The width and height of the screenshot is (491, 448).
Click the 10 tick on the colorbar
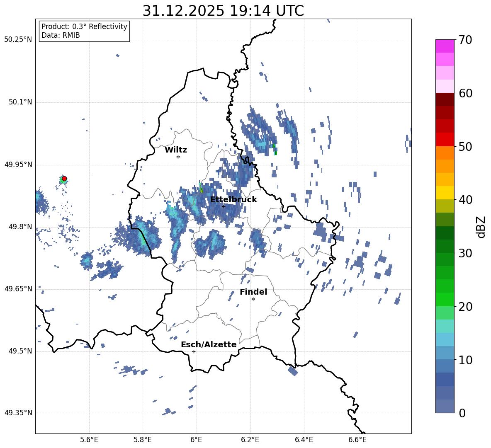pos(465,360)
